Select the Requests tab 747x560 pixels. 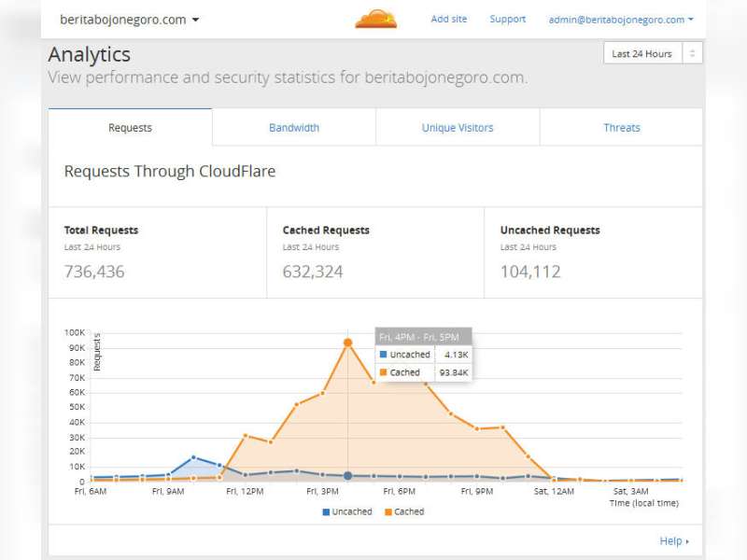coord(131,128)
